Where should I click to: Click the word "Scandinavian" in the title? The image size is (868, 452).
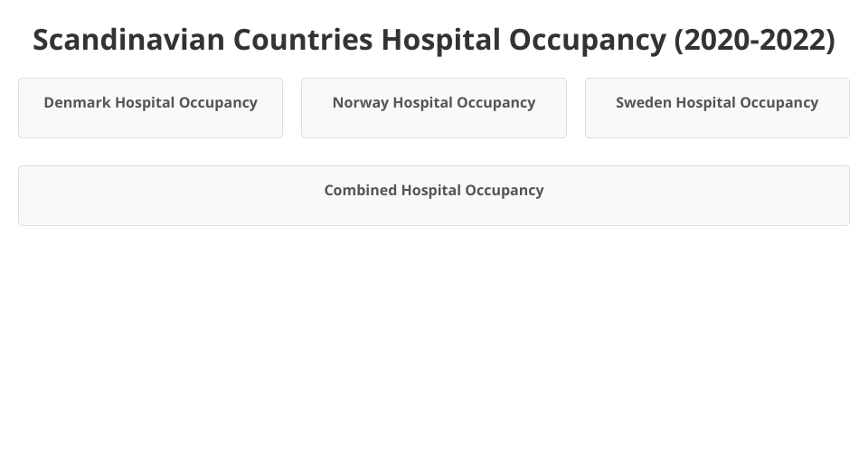[128, 41]
